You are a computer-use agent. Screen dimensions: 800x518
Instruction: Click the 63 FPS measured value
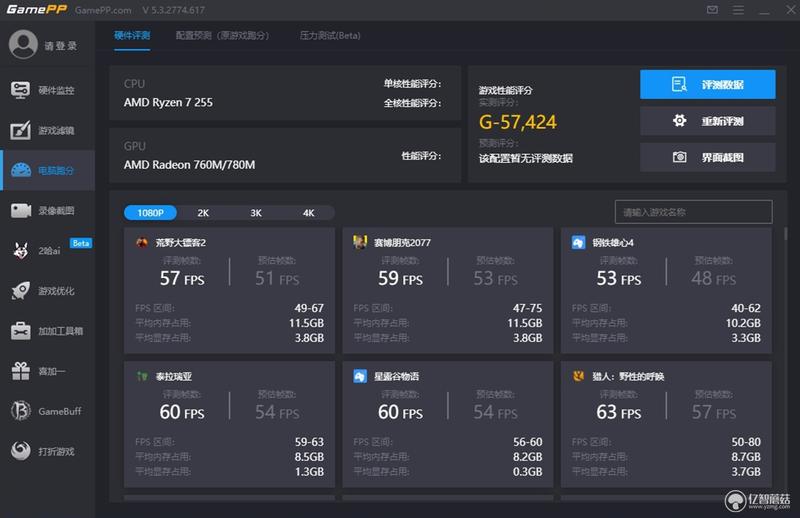[619, 412]
